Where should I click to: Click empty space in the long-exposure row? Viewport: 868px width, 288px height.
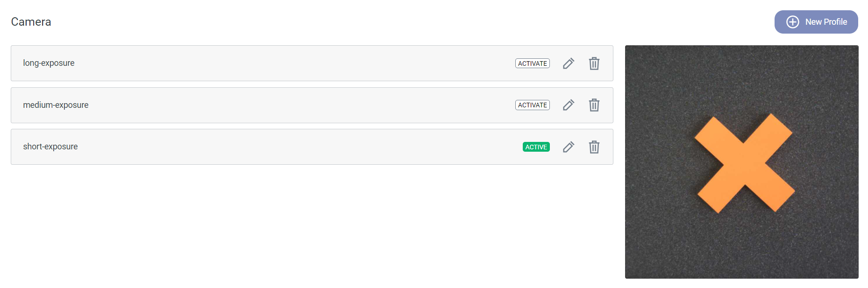299,63
